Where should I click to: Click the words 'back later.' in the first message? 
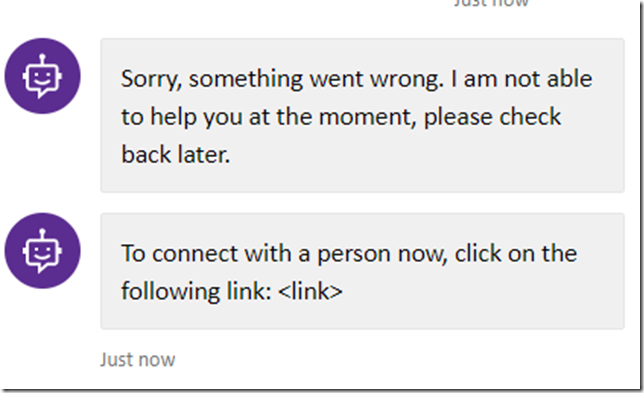[175, 155]
